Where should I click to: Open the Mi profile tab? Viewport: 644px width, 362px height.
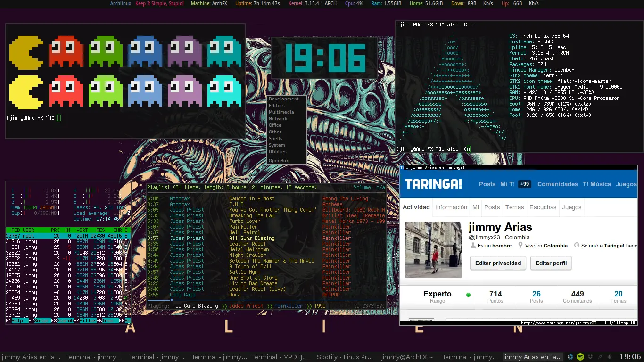476,207
